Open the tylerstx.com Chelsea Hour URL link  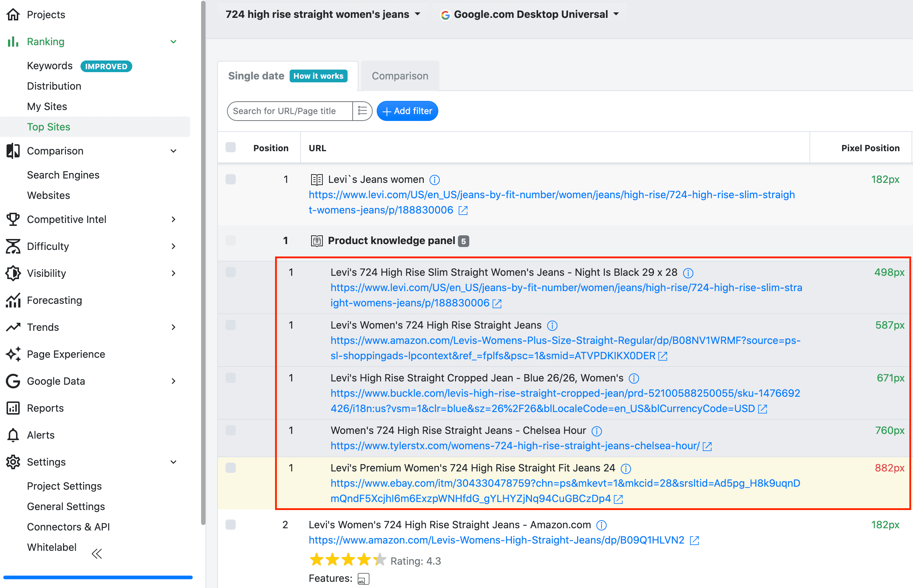coord(515,446)
